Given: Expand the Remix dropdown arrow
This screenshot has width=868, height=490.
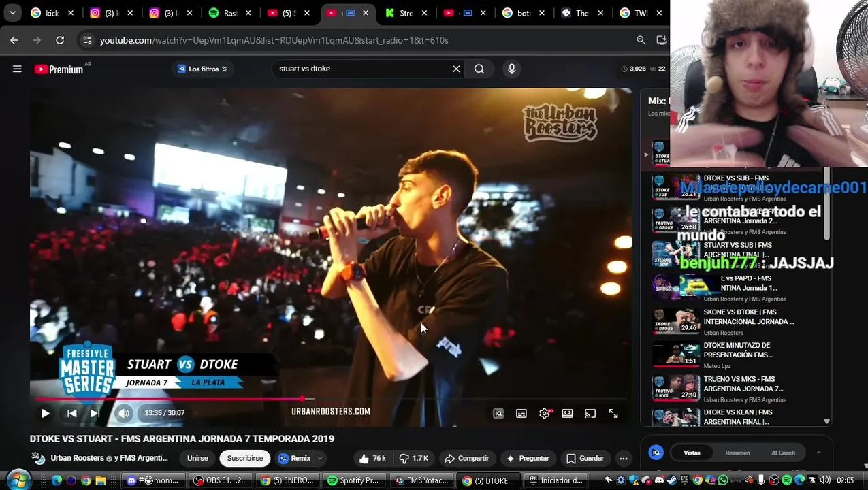Looking at the screenshot, I should (319, 459).
